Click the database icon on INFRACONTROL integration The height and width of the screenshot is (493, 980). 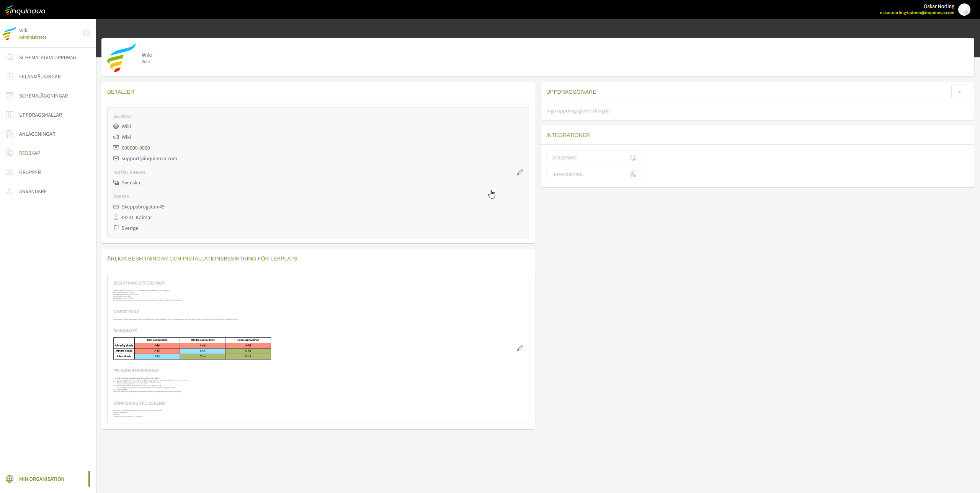click(633, 174)
